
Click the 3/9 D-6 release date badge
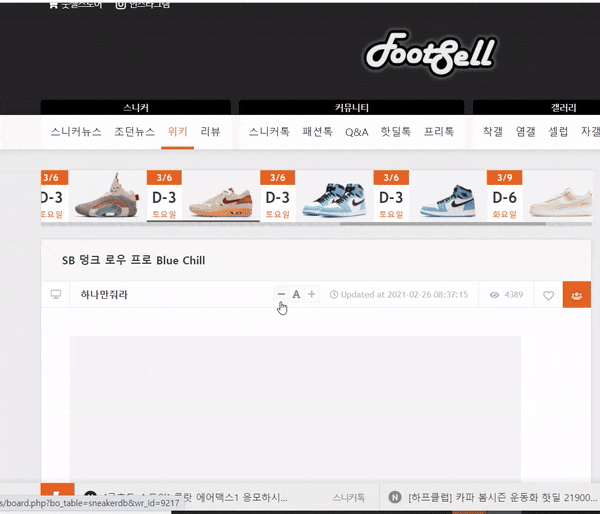(504, 195)
